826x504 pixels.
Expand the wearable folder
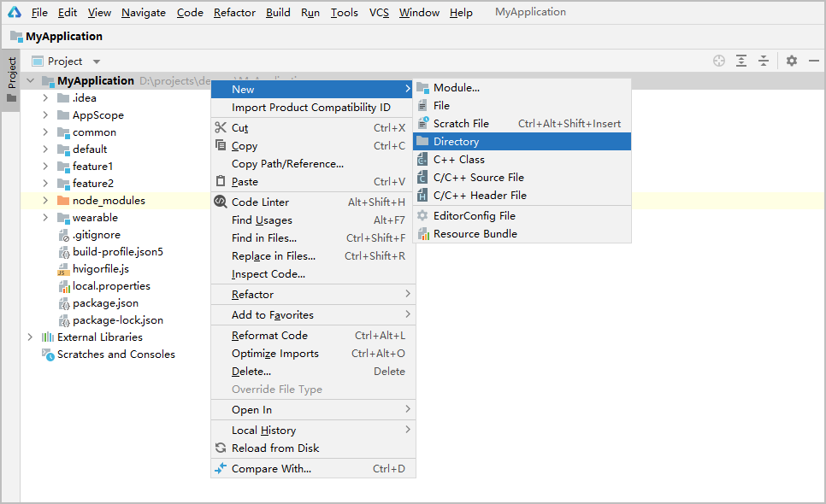click(x=45, y=217)
